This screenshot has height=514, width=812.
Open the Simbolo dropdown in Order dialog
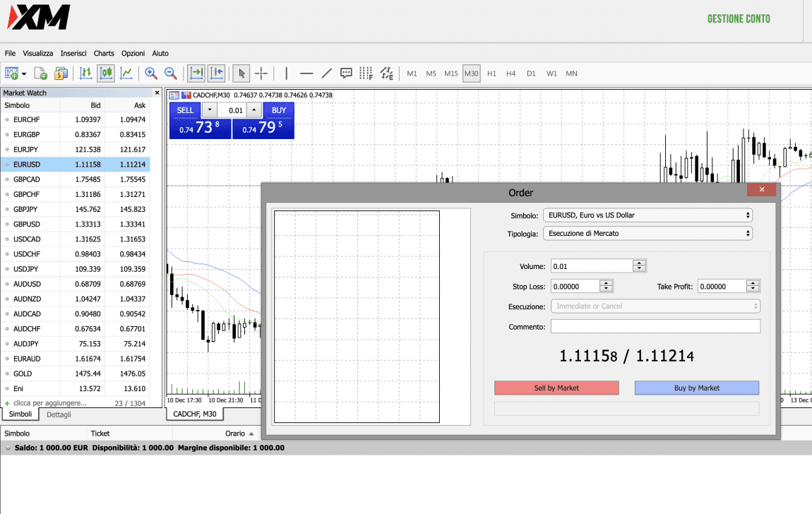tap(647, 215)
